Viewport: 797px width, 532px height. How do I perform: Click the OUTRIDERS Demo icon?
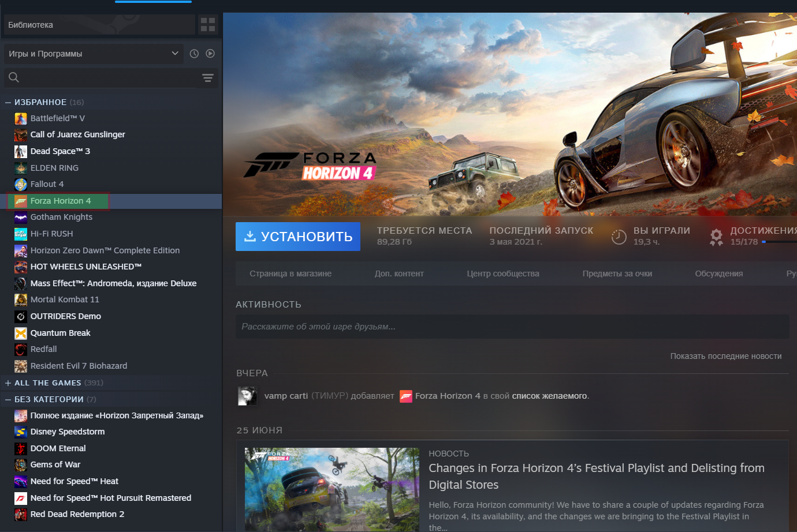pos(21,316)
